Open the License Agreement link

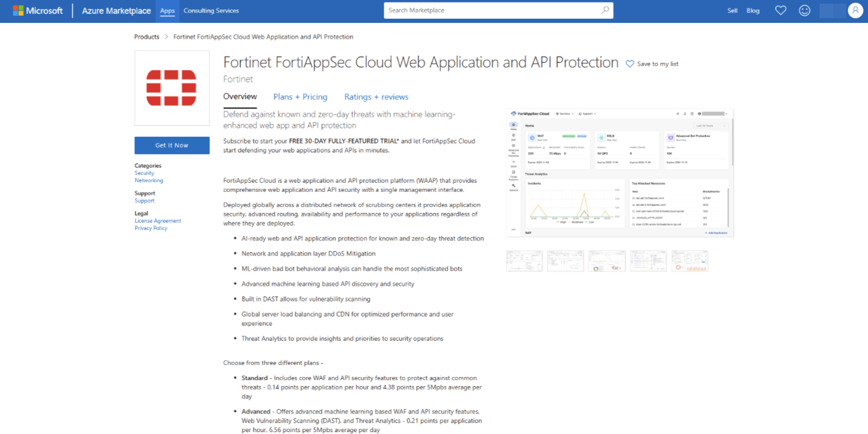click(157, 221)
